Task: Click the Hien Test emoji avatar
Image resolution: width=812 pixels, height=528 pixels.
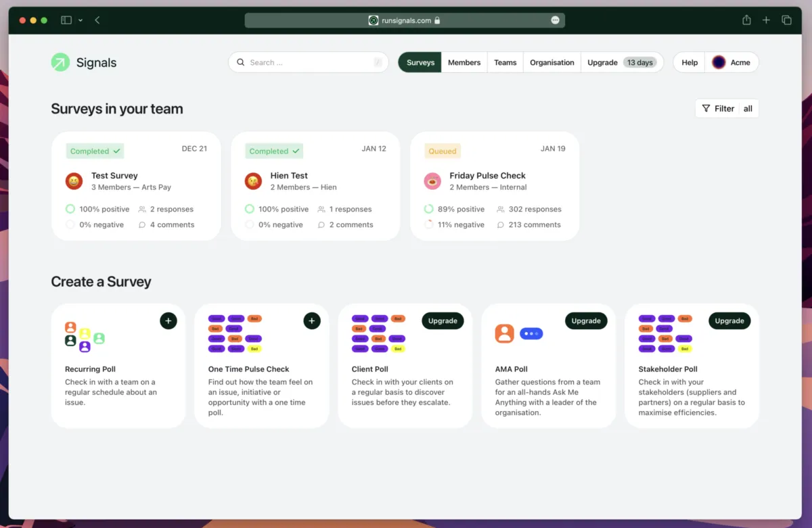Action: (x=253, y=181)
